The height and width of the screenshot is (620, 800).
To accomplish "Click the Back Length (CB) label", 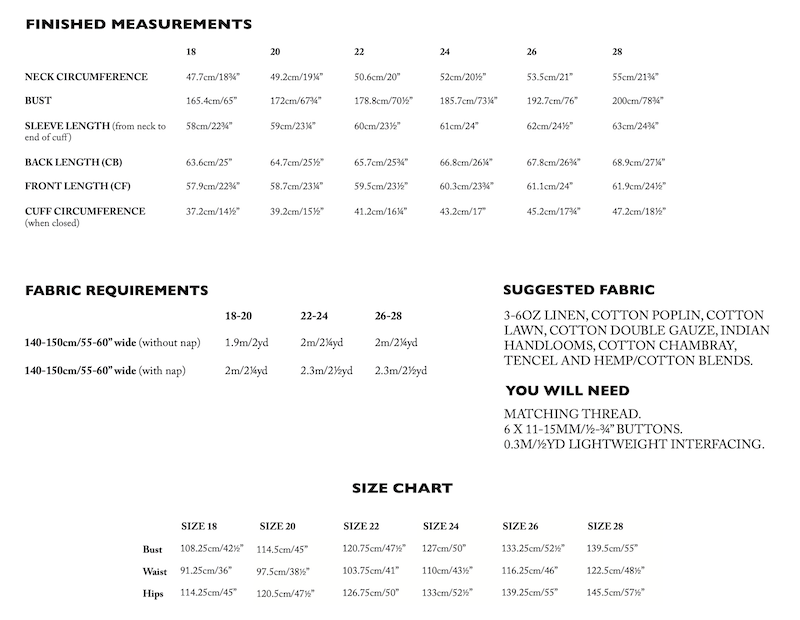I will coord(74,162).
